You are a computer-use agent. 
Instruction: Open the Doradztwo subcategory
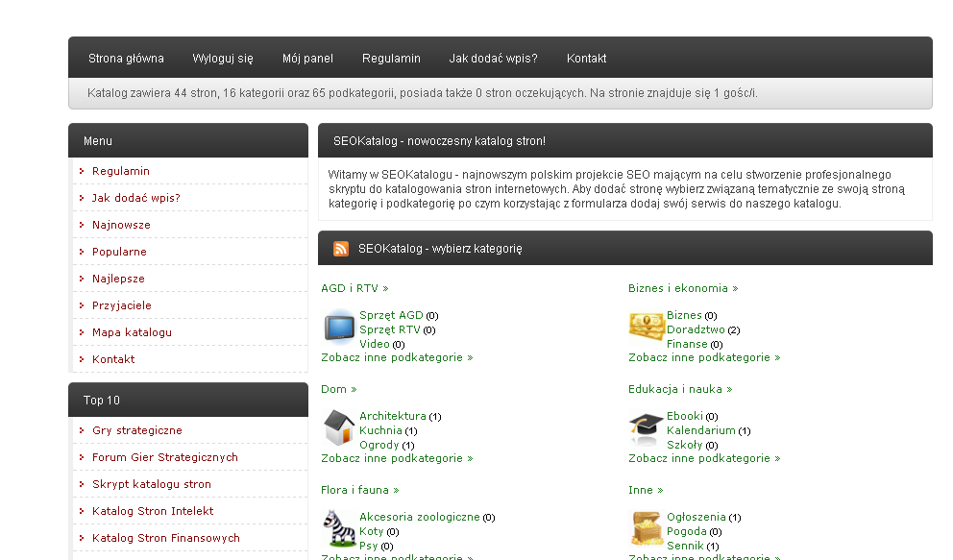click(696, 329)
